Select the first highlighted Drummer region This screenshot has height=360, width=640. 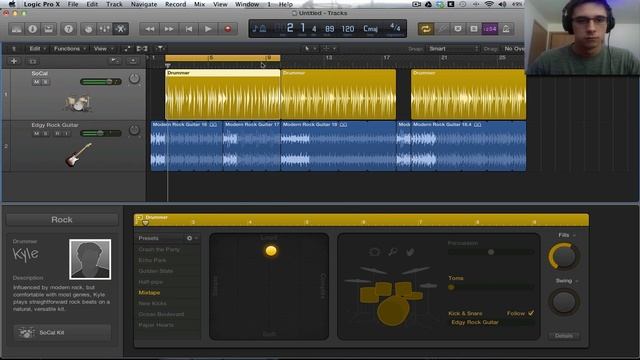(222, 95)
